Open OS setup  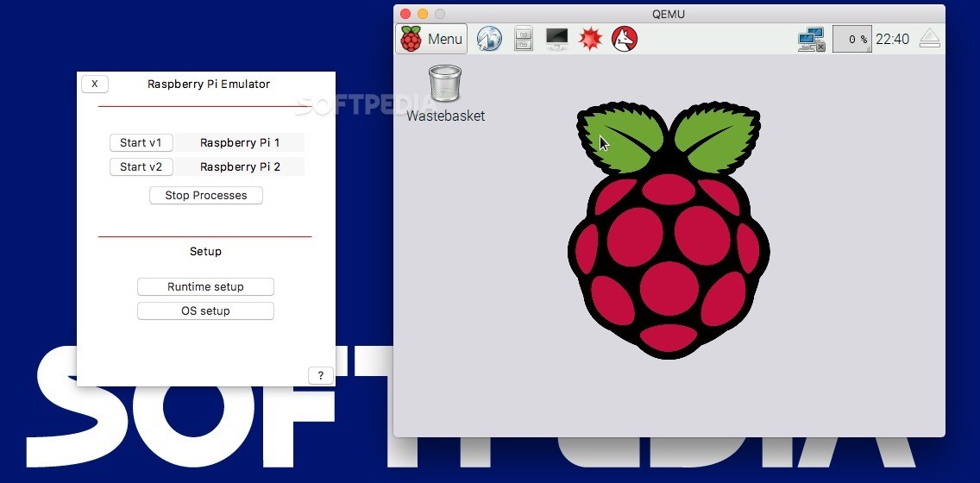pyautogui.click(x=205, y=310)
